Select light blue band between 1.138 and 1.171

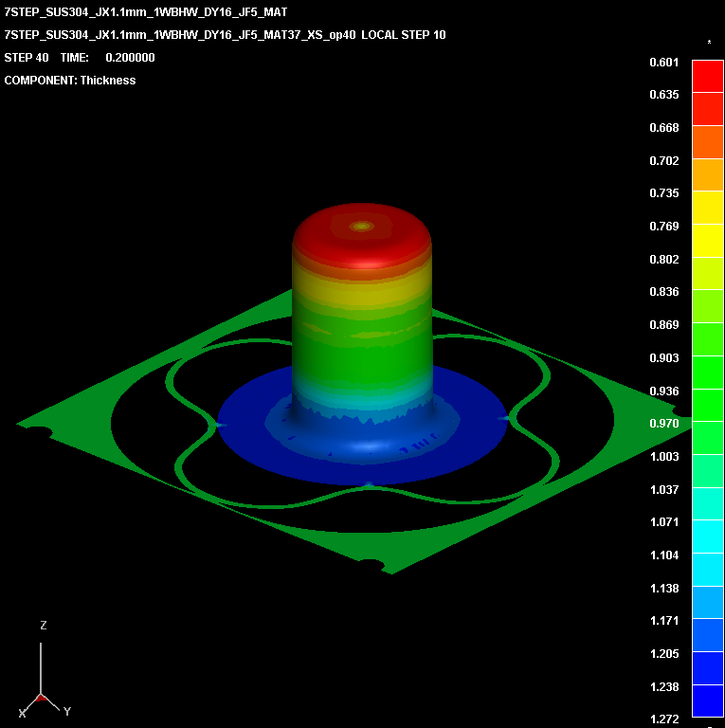pos(708,602)
